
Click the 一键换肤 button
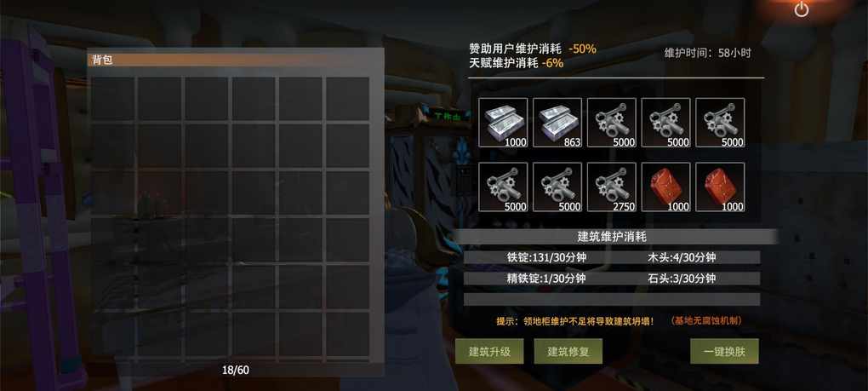pos(724,351)
